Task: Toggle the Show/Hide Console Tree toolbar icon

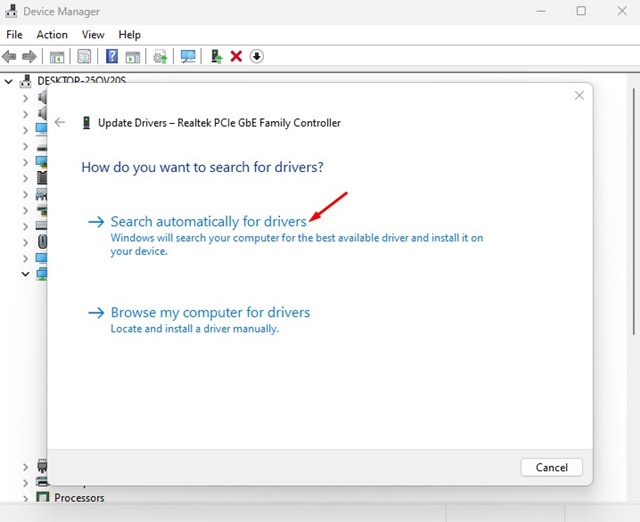Action: pyautogui.click(x=57, y=56)
